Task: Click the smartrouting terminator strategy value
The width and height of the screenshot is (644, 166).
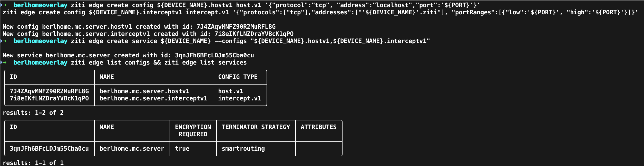Action: pyautogui.click(x=243, y=149)
